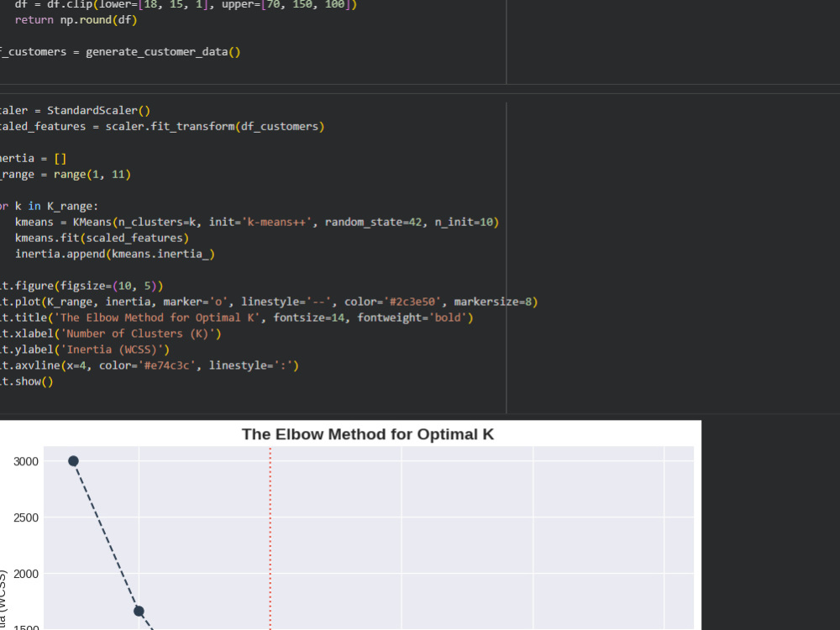This screenshot has height=630, width=840.
Task: Click the 'return np.round(df)' code line
Action: click(76, 20)
